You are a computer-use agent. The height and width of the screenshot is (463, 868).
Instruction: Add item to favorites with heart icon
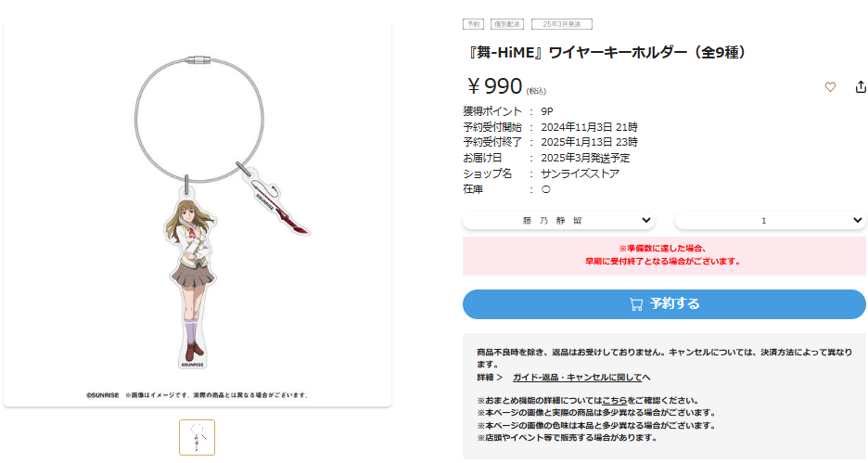tap(830, 87)
